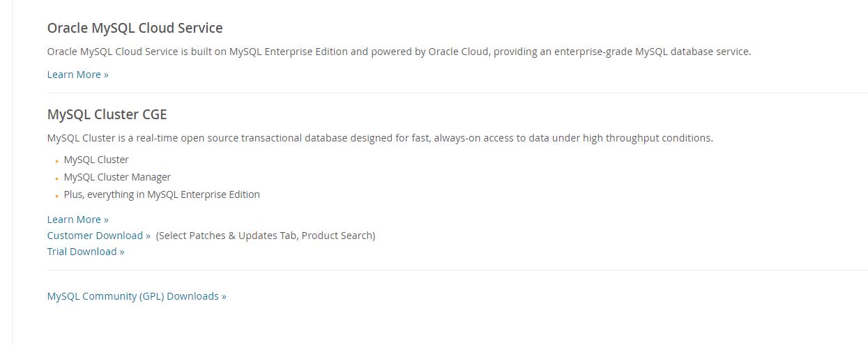Click the Oracle Cloud Service description paragraph
Screen dimensions: 868x345
coord(399,52)
